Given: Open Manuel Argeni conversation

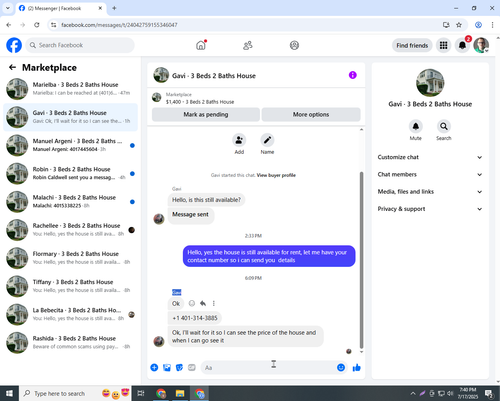Looking at the screenshot, I should pos(70,145).
